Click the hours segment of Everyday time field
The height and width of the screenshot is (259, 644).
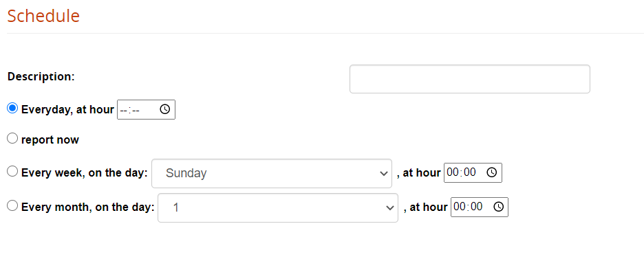pyautogui.click(x=124, y=110)
